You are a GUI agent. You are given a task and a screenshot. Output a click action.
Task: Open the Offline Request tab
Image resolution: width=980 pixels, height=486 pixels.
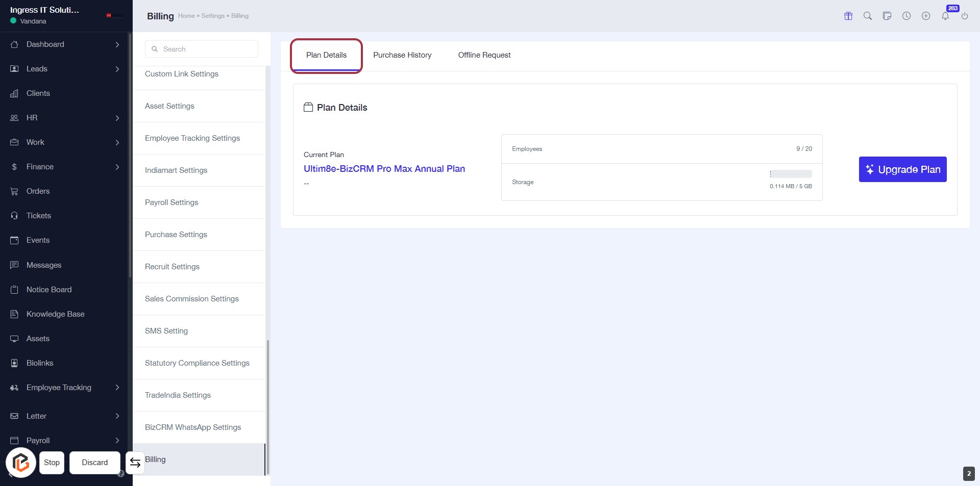point(484,55)
